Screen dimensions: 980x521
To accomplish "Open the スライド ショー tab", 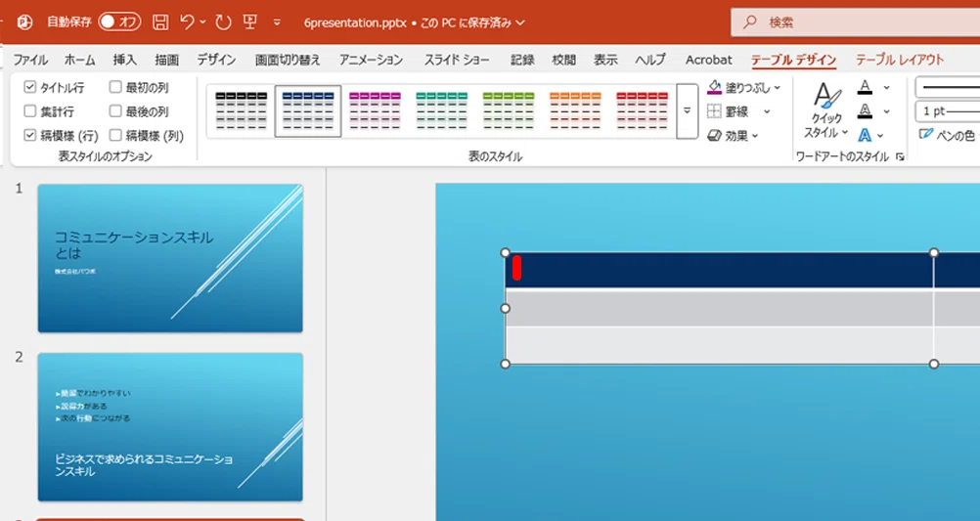I will 457,60.
